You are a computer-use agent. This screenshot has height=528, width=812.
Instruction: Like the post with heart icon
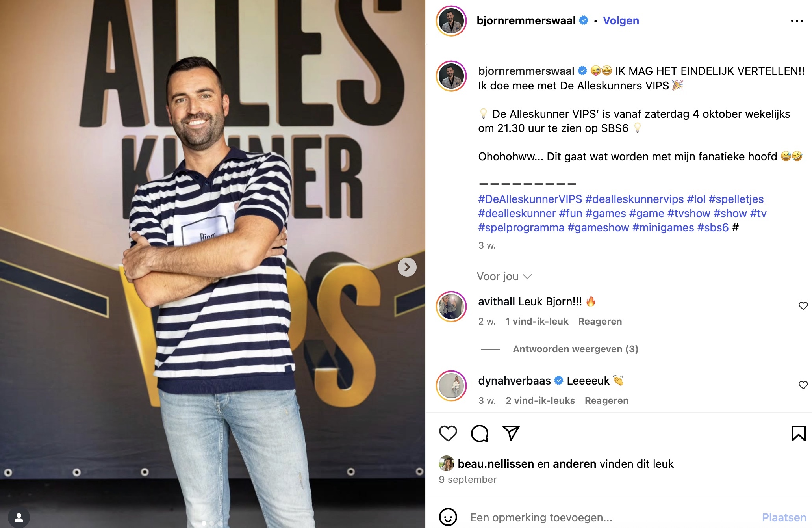448,433
